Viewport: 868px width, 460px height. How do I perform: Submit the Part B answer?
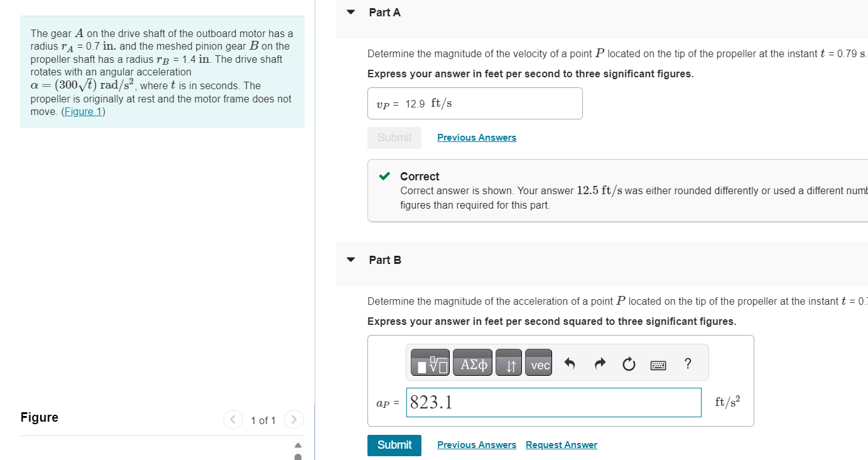pos(394,444)
